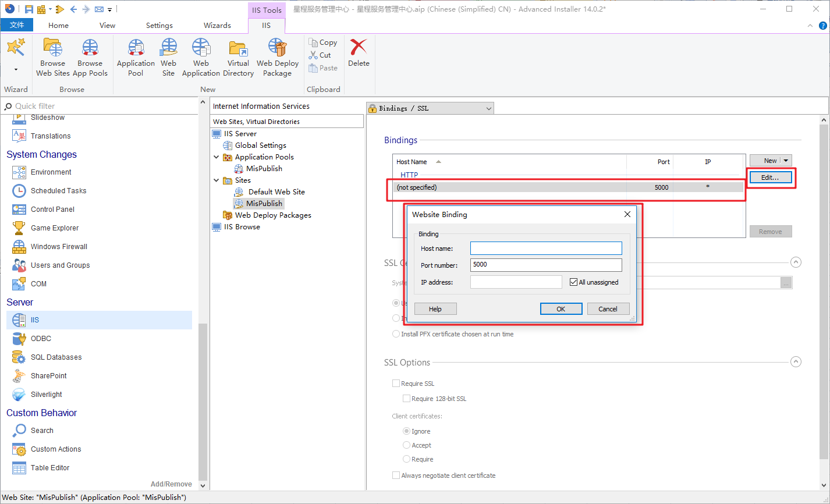830x504 pixels.
Task: Open Browse App Pools in the ribbon
Action: (90, 58)
